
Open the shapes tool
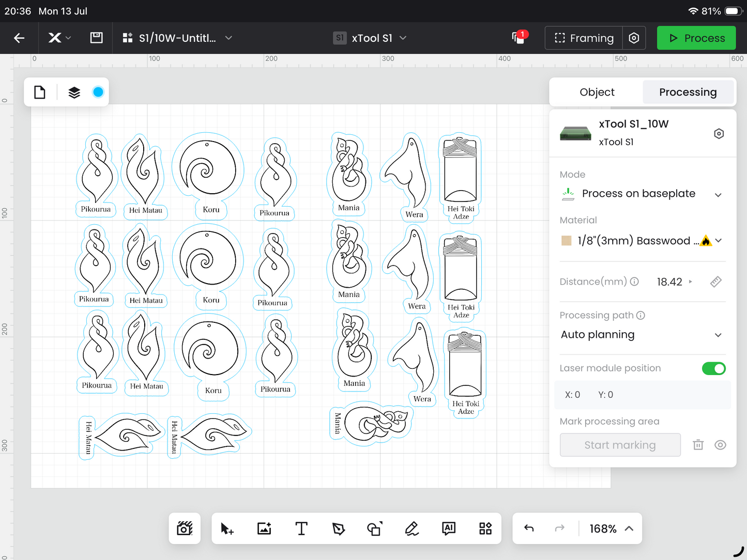pyautogui.click(x=375, y=528)
